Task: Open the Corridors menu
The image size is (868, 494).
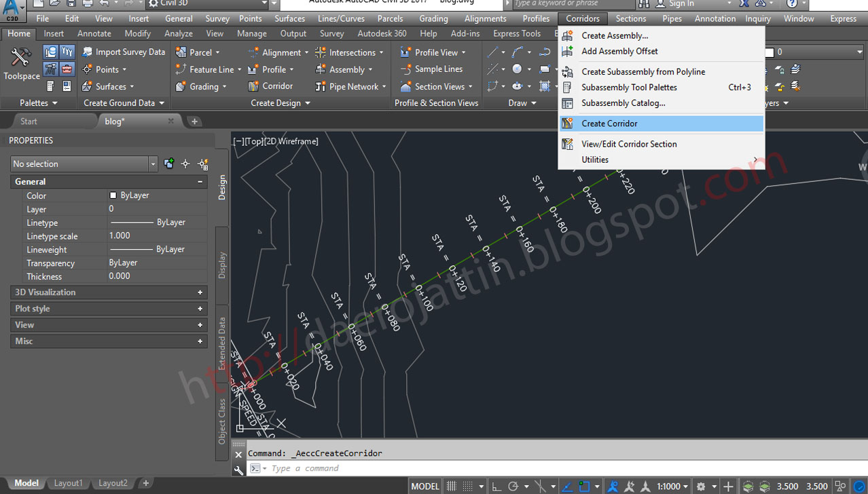Action: pyautogui.click(x=583, y=18)
